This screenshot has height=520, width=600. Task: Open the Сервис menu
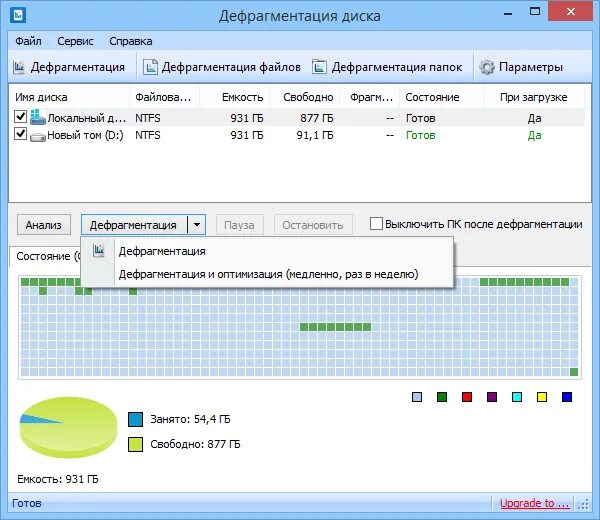75,41
